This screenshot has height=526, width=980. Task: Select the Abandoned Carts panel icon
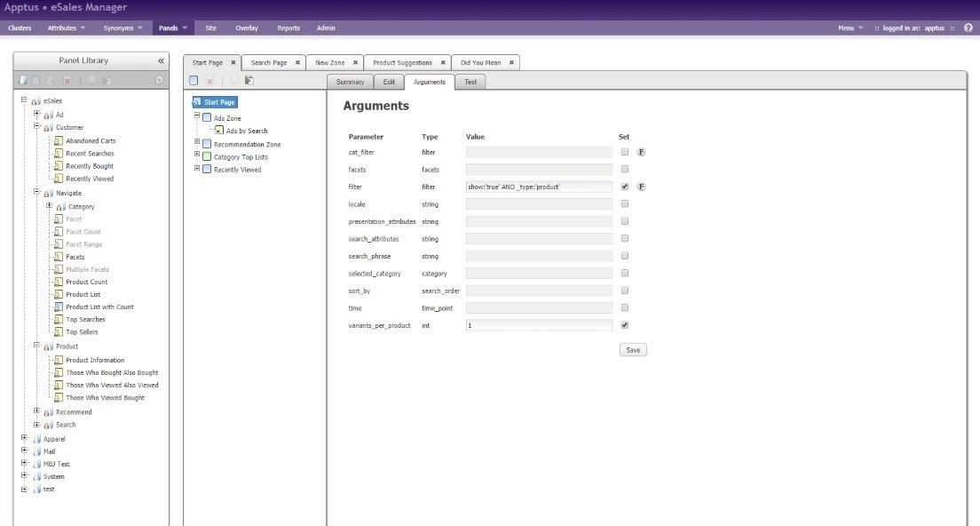58,140
